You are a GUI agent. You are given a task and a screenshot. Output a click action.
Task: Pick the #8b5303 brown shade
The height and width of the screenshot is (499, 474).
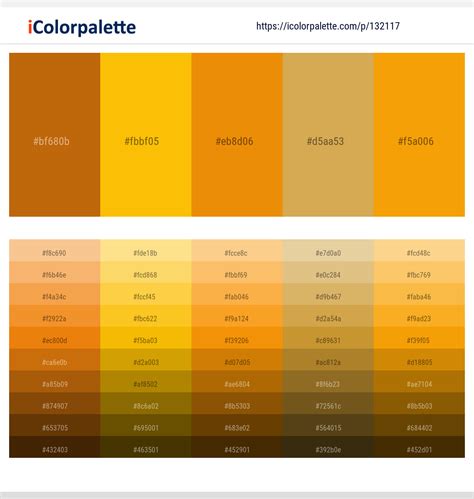[237, 403]
